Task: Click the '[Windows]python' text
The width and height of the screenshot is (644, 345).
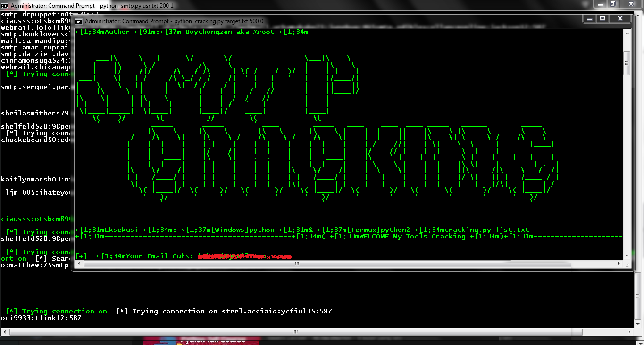Action: 243,230
